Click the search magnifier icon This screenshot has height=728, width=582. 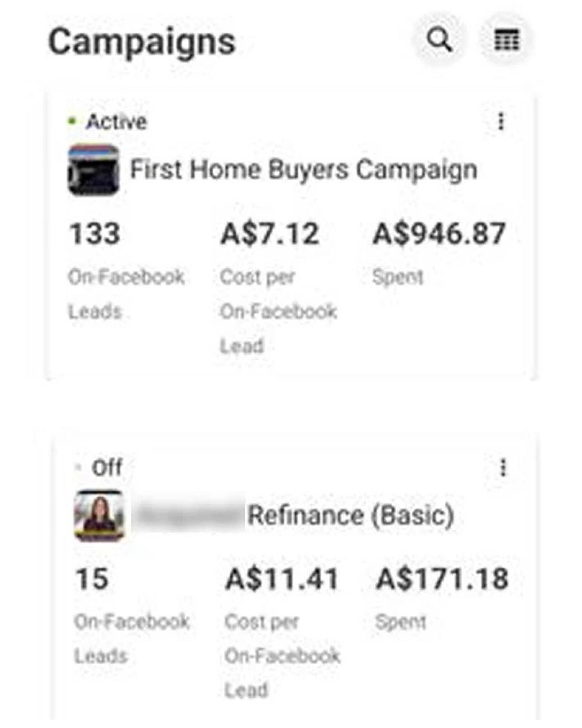pos(439,40)
